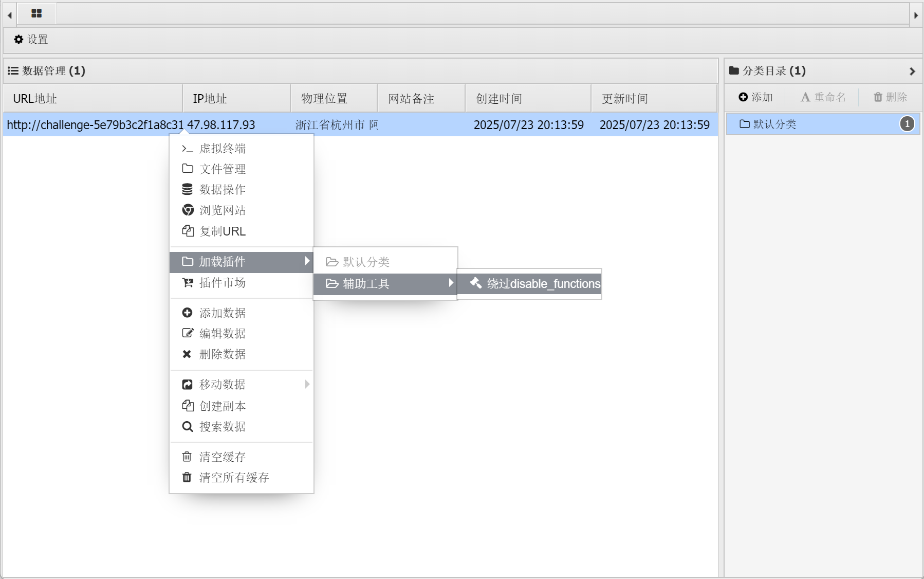Viewport: 924px width, 579px height.
Task: Click the terminal prompt icon beside 虚拟终端
Action: pyautogui.click(x=187, y=149)
